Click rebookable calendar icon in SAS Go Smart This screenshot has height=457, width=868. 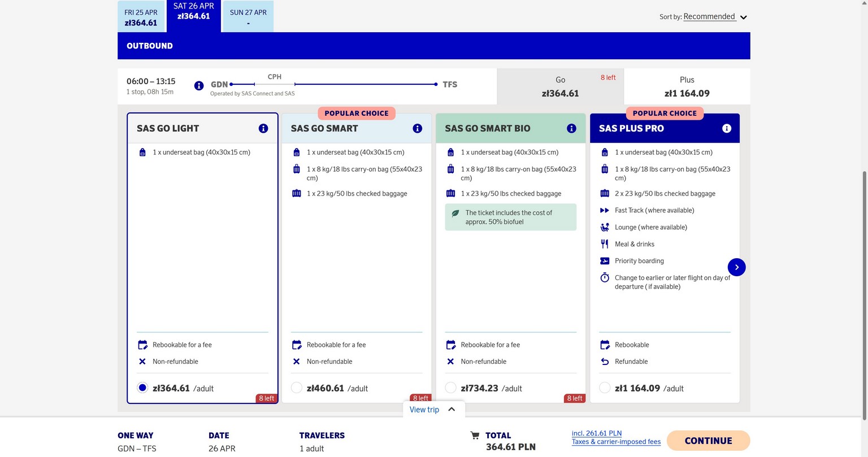pyautogui.click(x=297, y=345)
